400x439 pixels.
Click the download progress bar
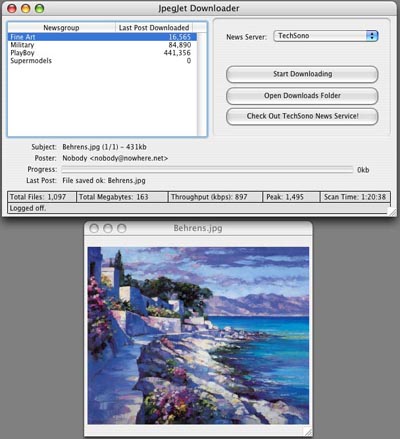click(x=207, y=170)
